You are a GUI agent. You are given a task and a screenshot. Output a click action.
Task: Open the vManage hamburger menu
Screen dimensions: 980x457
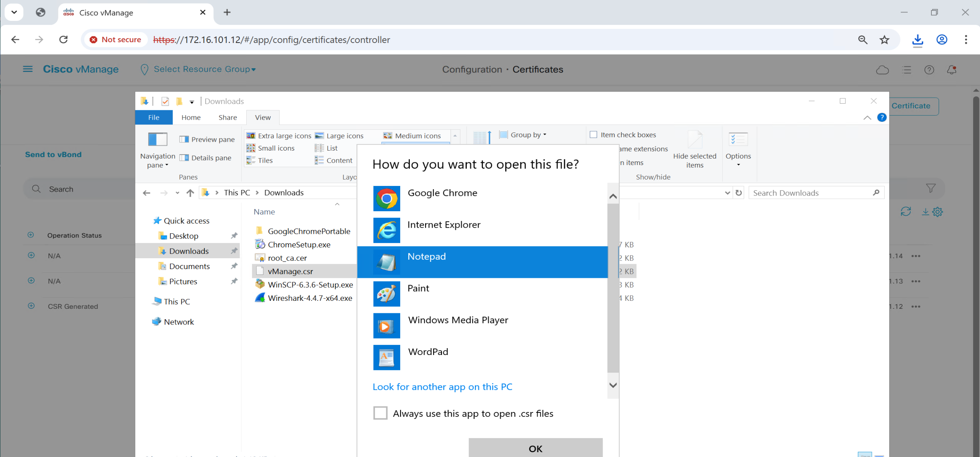pos(28,69)
